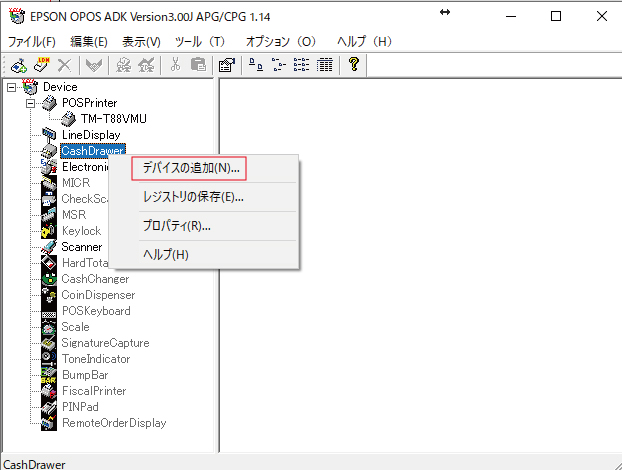Click the Scale device icon
Image resolution: width=622 pixels, height=470 pixels.
click(x=49, y=327)
